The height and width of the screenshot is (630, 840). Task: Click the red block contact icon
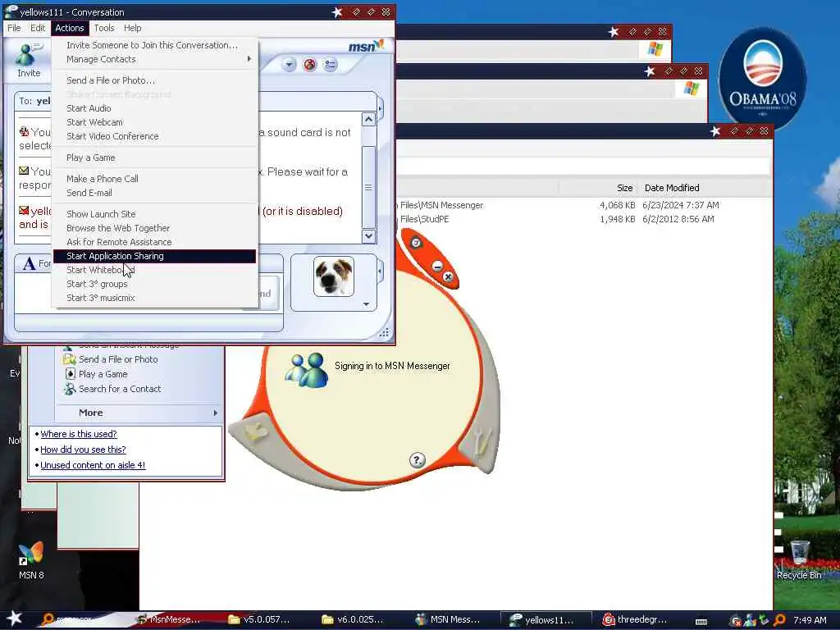tap(309, 65)
